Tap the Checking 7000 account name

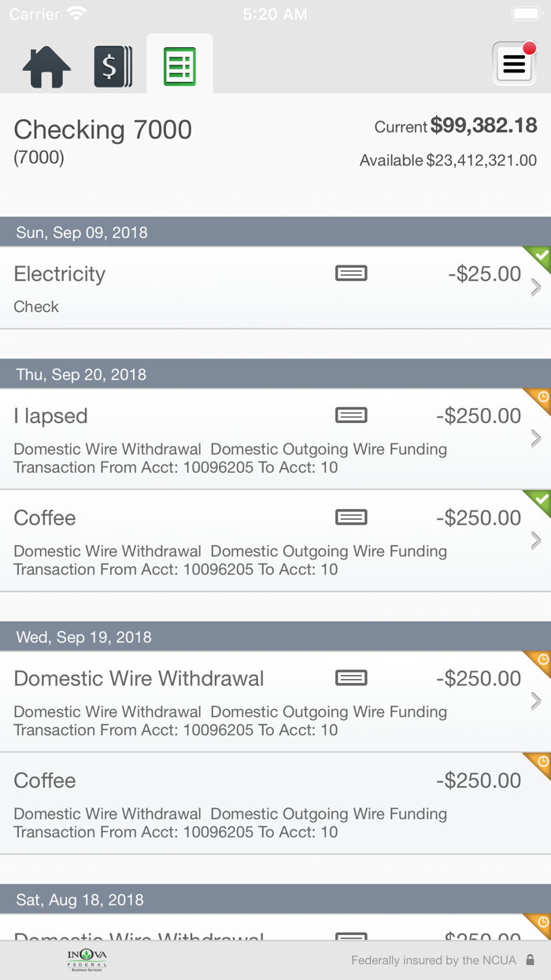click(103, 130)
